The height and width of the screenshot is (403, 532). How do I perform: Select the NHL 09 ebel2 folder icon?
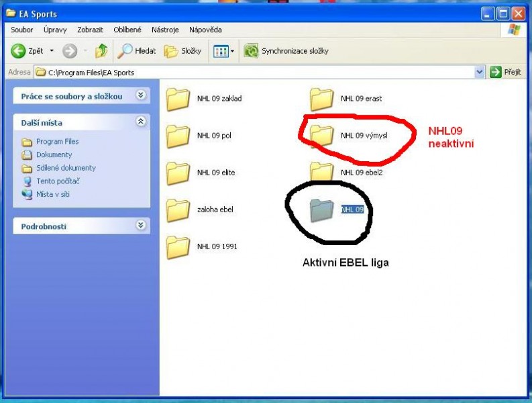point(321,171)
